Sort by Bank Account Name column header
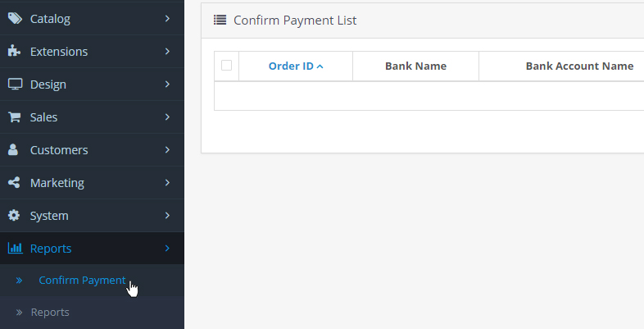The image size is (644, 329). pos(579,66)
